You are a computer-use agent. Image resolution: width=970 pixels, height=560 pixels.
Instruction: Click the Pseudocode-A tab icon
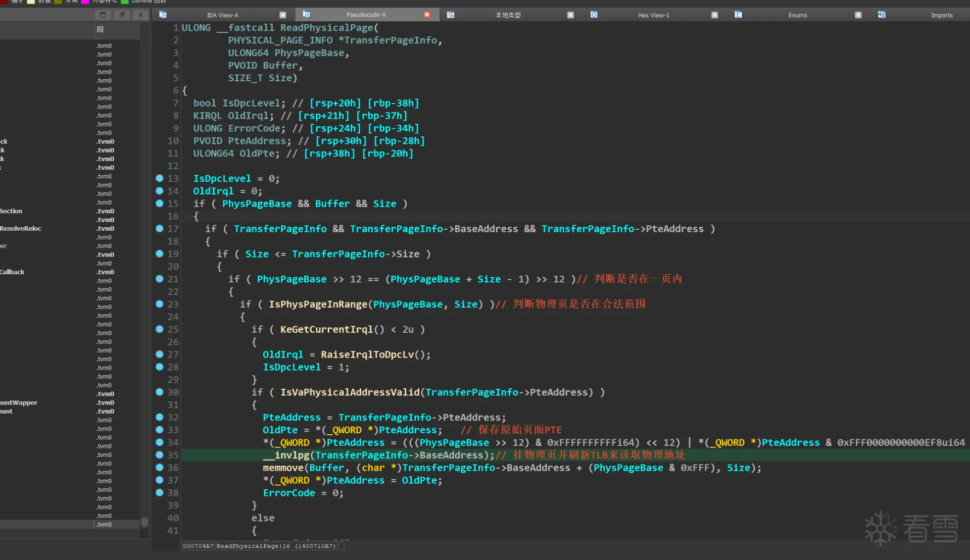[x=306, y=15]
